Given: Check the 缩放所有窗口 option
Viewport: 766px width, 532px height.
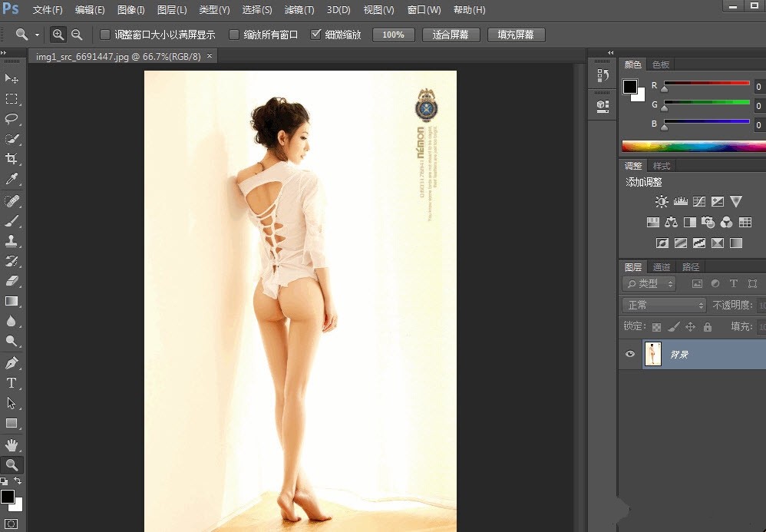Looking at the screenshot, I should point(234,35).
